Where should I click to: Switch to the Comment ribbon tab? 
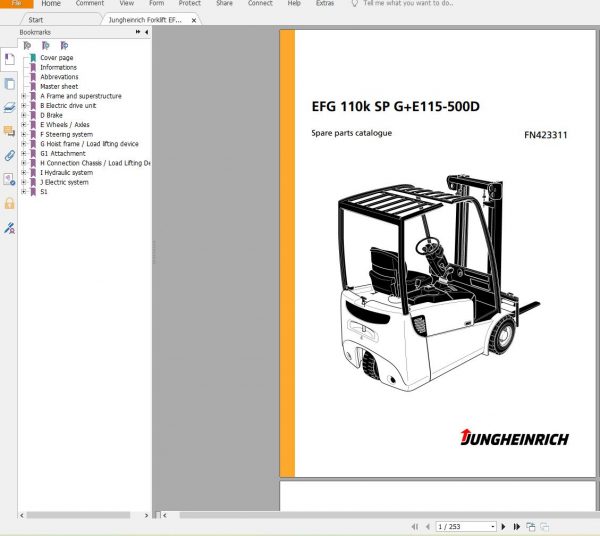90,3
